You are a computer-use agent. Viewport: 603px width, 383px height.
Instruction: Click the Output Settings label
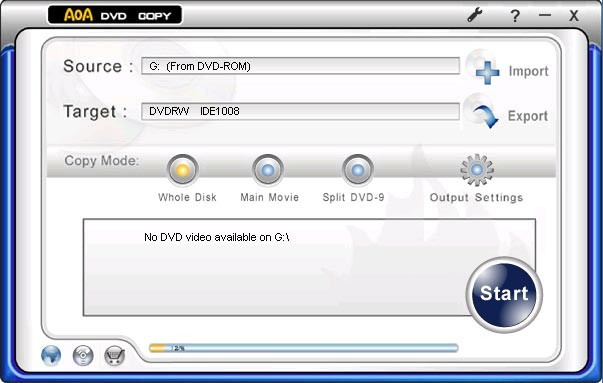476,198
